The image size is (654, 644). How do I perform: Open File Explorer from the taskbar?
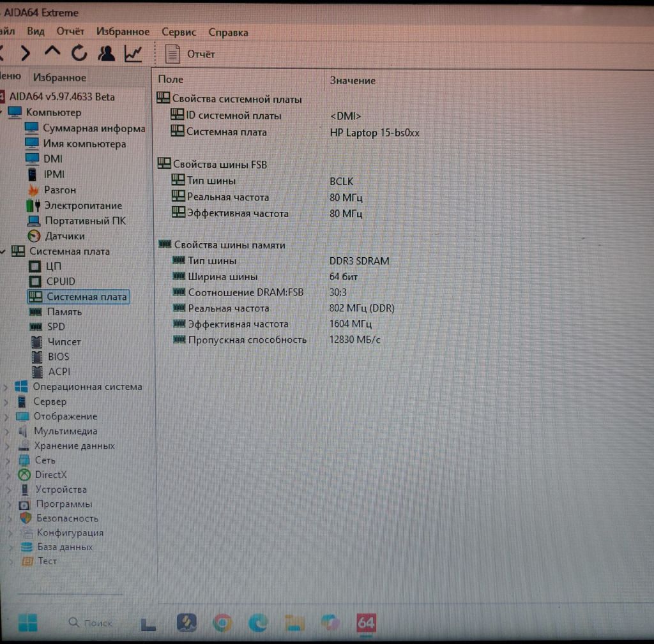coord(294,623)
